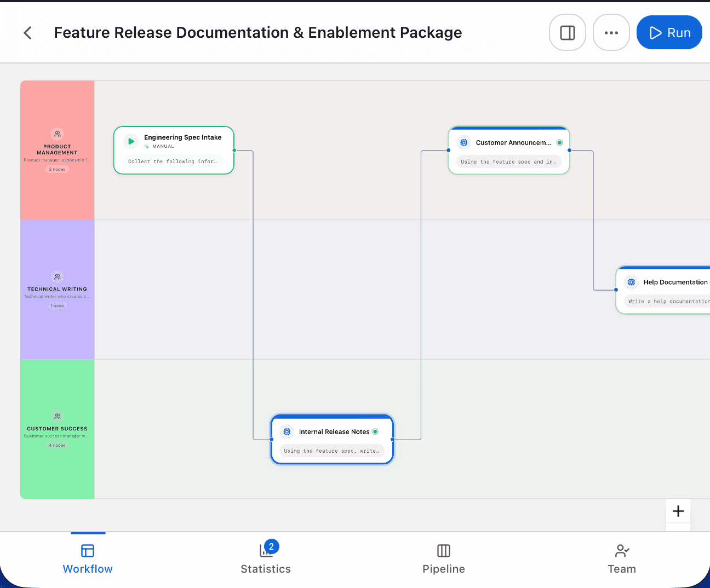Toggle the status indicator on Help Documentation node
710x588 pixels.
click(x=708, y=282)
